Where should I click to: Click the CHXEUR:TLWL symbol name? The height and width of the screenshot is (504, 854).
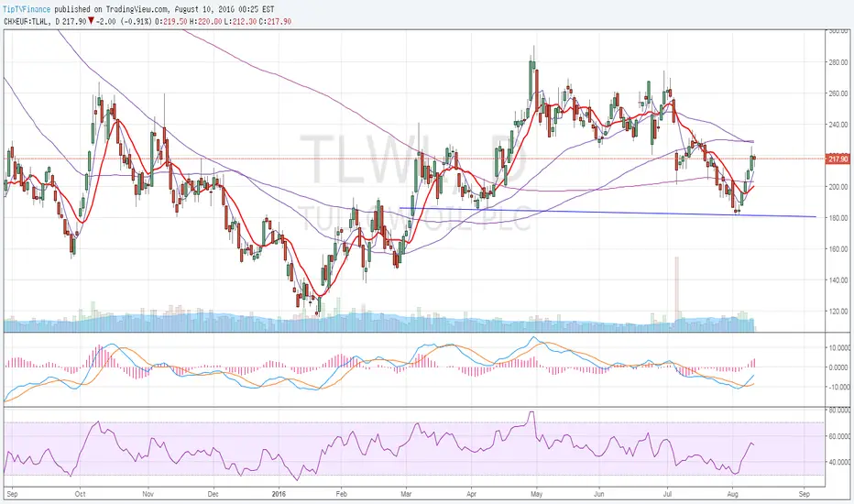point(27,21)
